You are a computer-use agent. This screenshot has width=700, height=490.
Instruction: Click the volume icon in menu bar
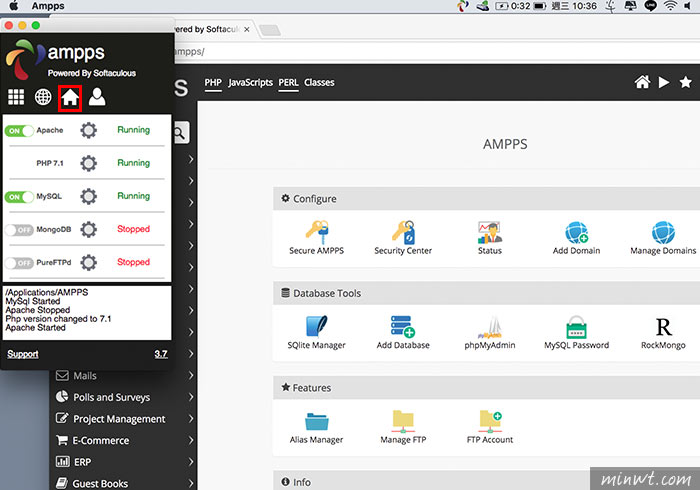(688, 6)
